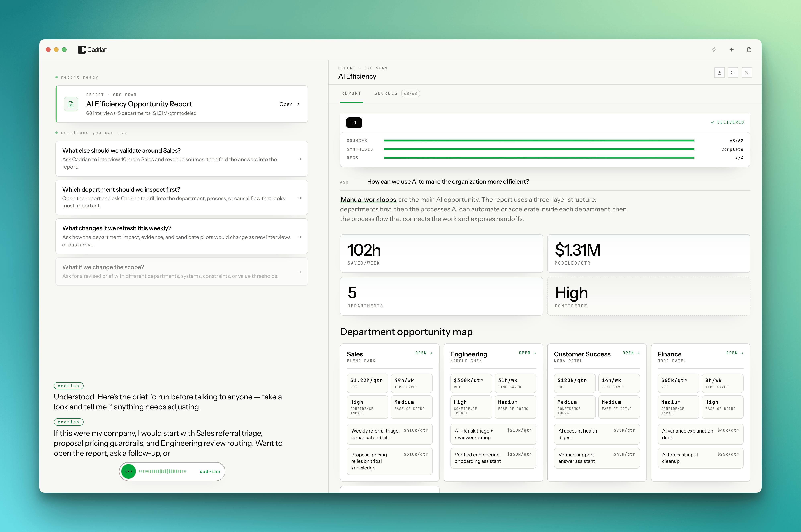Click the Customer Success $120k/qtr ROI tile
This screenshot has height=532, width=801.
click(575, 383)
